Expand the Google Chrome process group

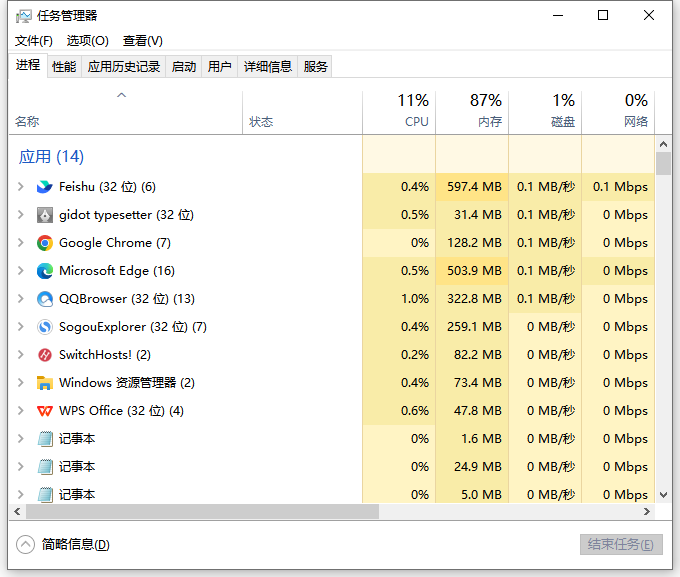pyautogui.click(x=20, y=243)
